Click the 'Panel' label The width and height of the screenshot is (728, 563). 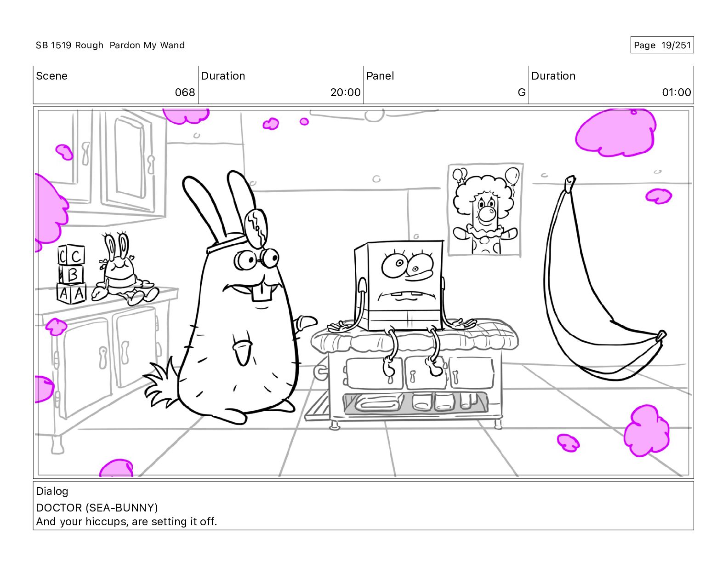[380, 76]
